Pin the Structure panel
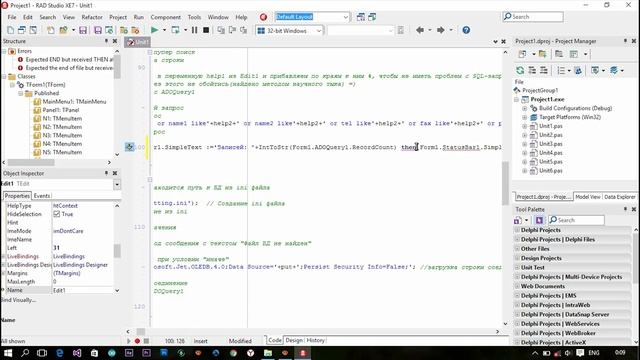The image size is (640, 360). 106,41
